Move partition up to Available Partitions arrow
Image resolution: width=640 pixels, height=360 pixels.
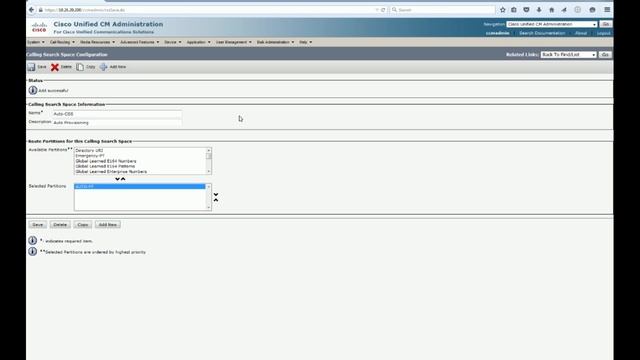click(x=123, y=179)
